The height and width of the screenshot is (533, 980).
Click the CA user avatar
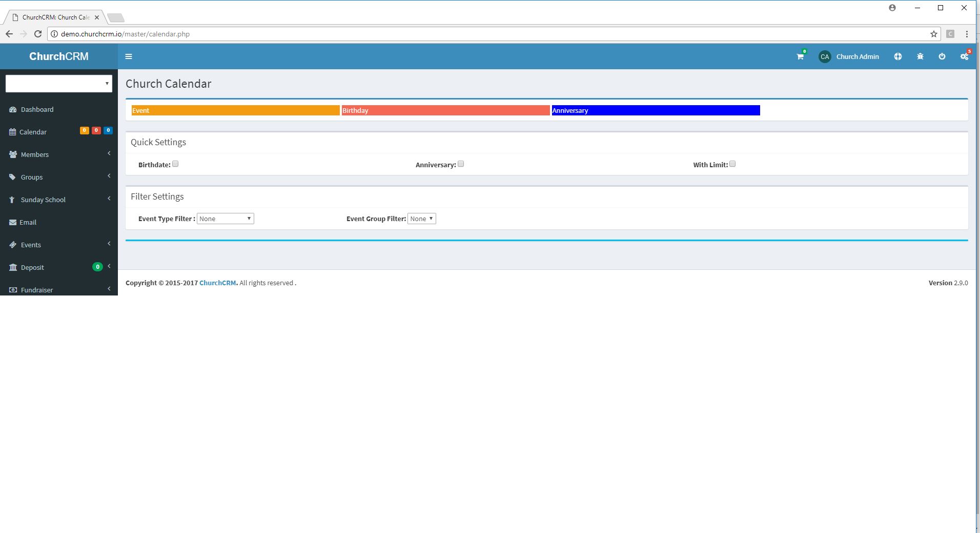pyautogui.click(x=825, y=57)
